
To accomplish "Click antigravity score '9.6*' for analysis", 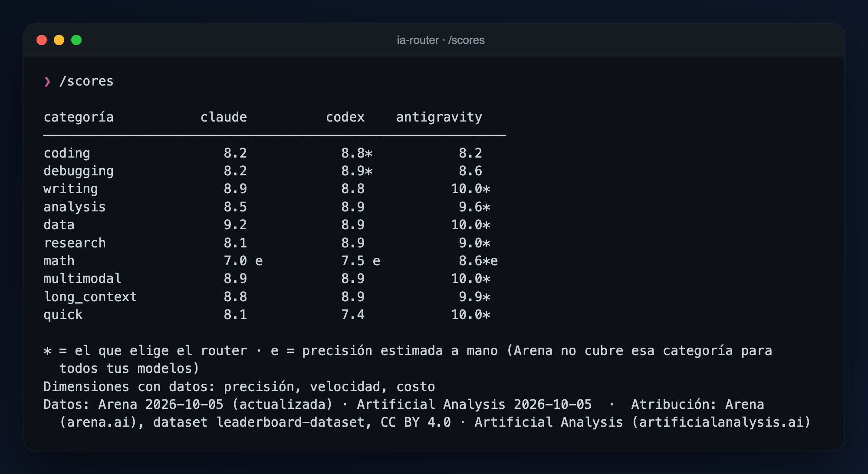I will [x=474, y=207].
